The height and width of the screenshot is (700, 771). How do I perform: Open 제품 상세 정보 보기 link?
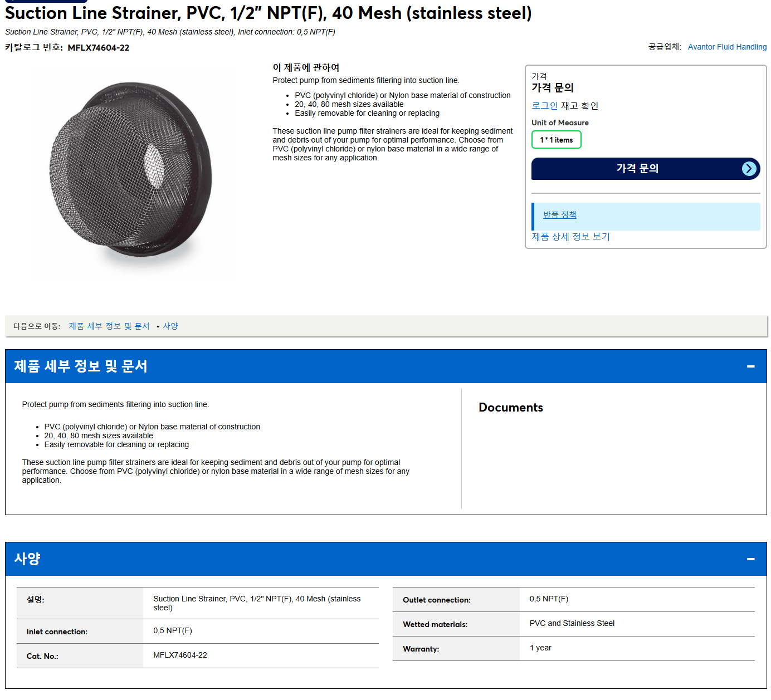pyautogui.click(x=570, y=237)
